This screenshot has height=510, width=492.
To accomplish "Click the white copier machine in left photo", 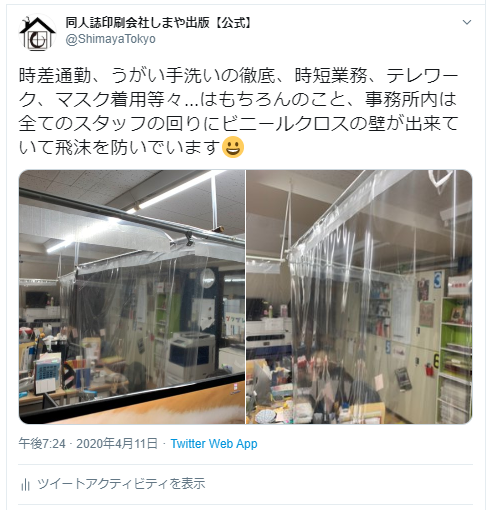I will (x=192, y=356).
